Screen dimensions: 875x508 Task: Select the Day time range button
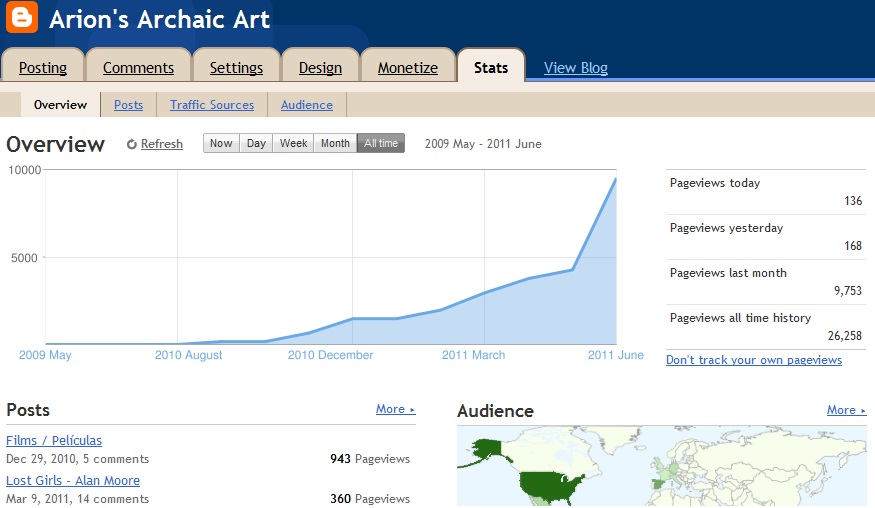click(256, 143)
